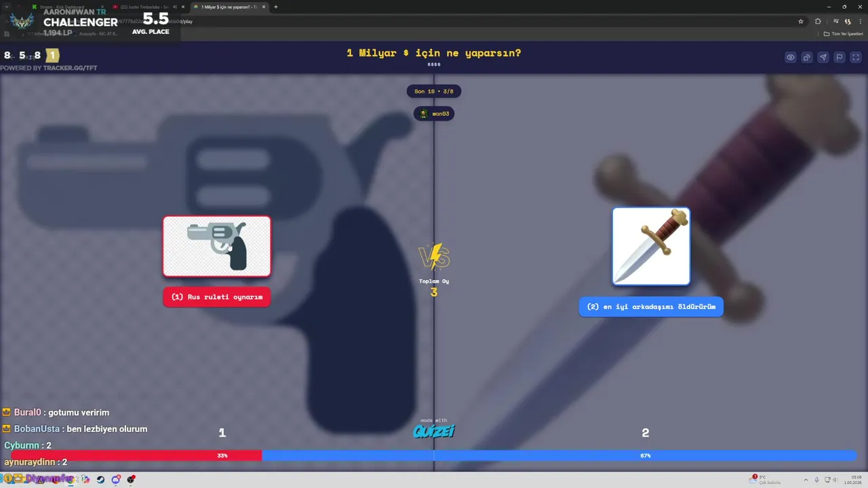Open the media control icon in browser toolbar

pyautogui.click(x=835, y=21)
